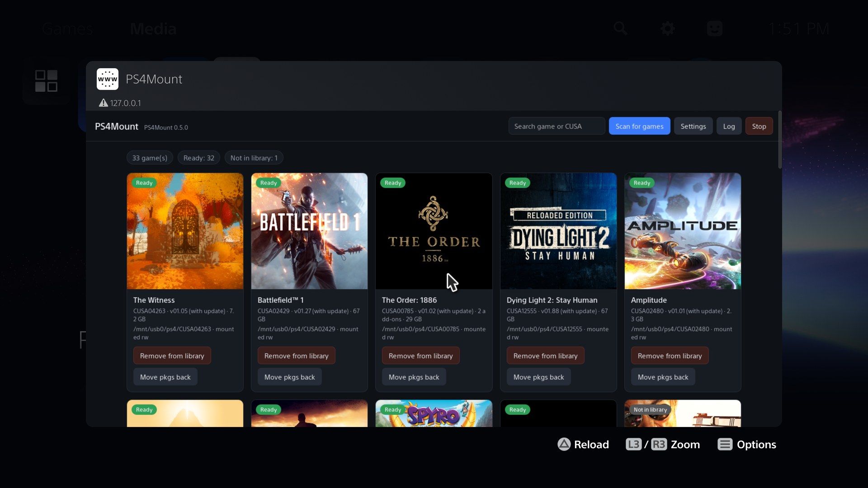Screen dimensions: 868x488
Task: Open the Log view
Action: coord(729,126)
